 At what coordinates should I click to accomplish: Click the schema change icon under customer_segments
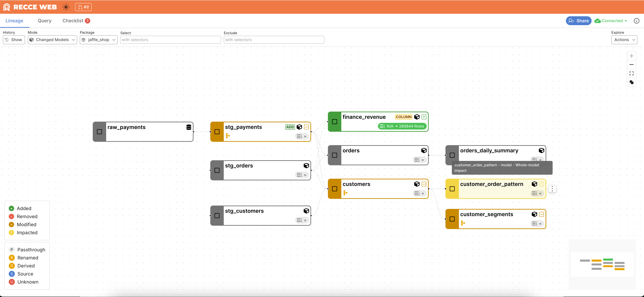pyautogui.click(x=463, y=223)
